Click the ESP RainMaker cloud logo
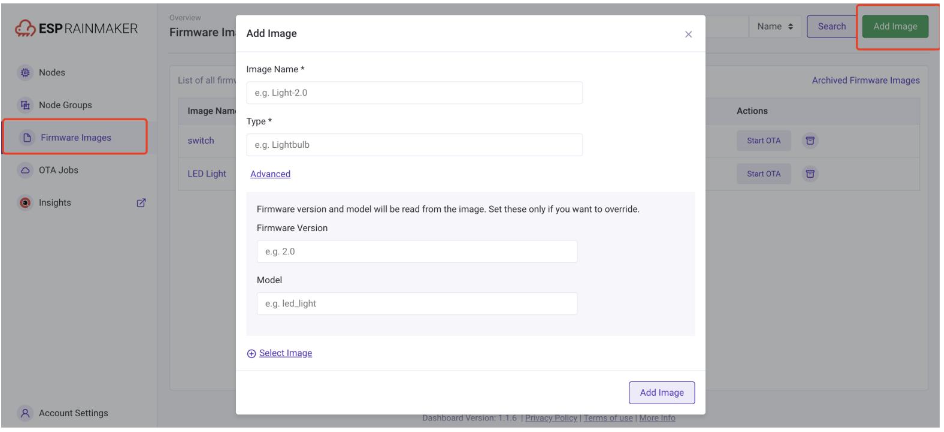The width and height of the screenshot is (944, 432). point(25,28)
